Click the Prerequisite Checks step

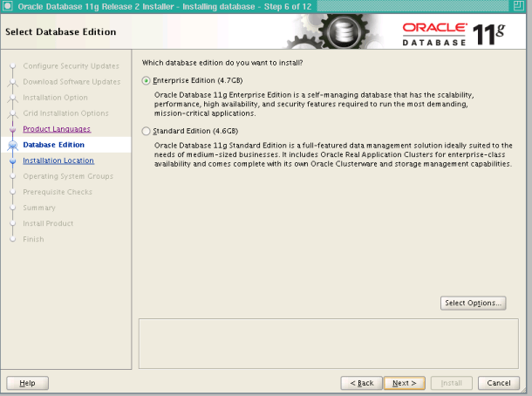58,192
